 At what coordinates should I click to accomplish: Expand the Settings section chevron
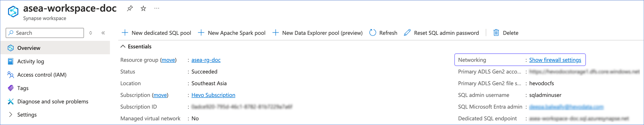click(11, 115)
